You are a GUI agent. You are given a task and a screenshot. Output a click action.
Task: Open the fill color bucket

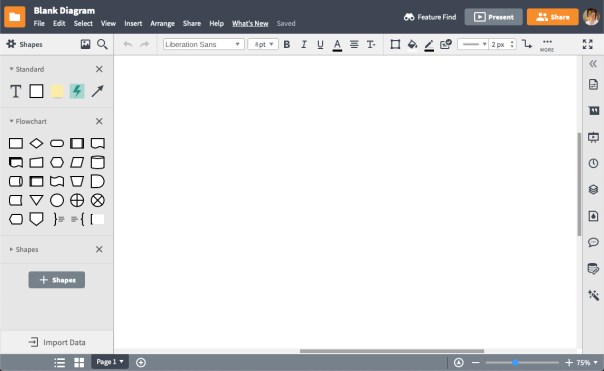[x=412, y=45]
